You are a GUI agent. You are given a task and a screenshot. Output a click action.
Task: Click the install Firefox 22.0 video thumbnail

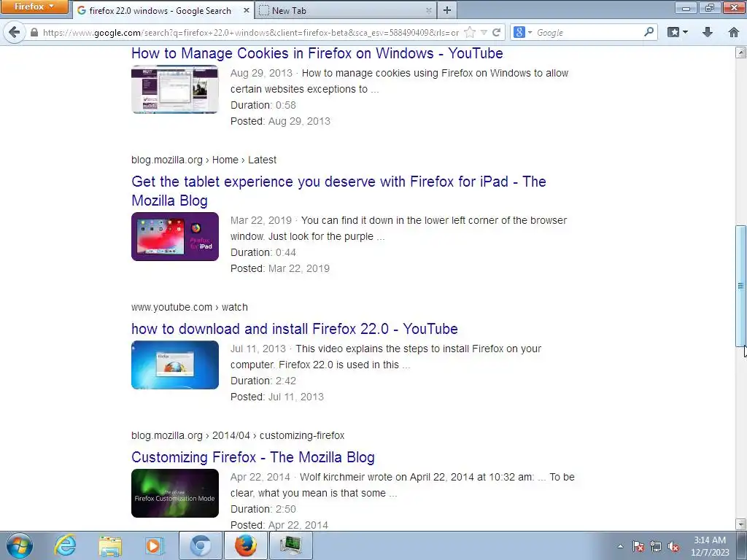175,365
